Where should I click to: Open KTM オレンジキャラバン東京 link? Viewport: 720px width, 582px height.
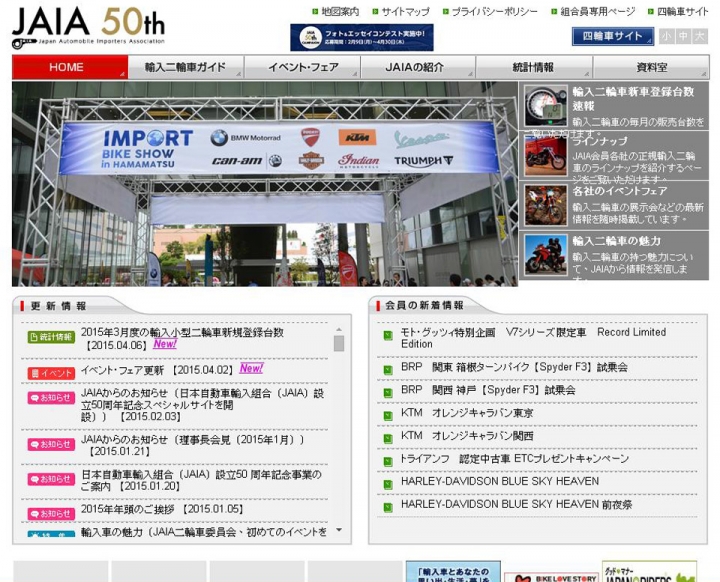[467, 413]
